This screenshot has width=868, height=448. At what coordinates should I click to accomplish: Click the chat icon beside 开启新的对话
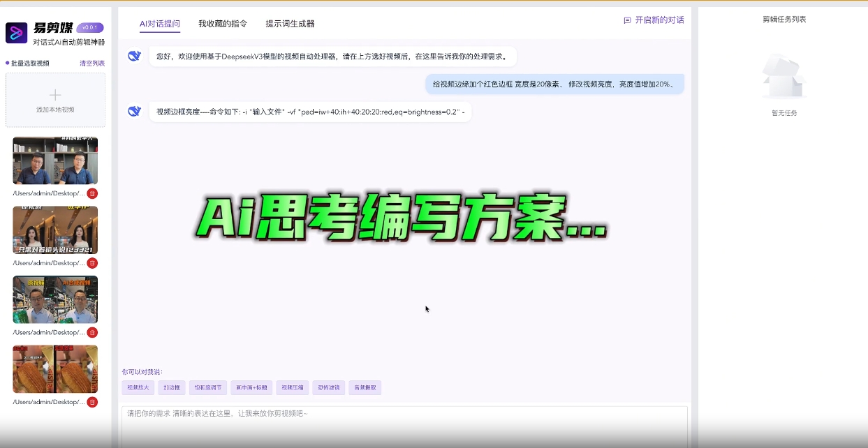point(627,21)
